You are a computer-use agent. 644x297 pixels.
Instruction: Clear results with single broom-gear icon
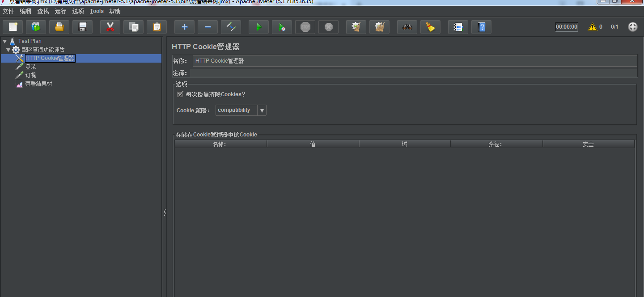tap(356, 27)
